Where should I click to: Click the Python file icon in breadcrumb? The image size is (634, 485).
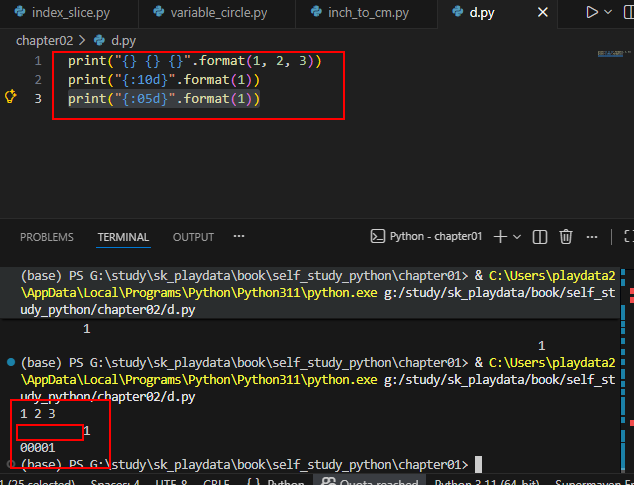(x=99, y=40)
